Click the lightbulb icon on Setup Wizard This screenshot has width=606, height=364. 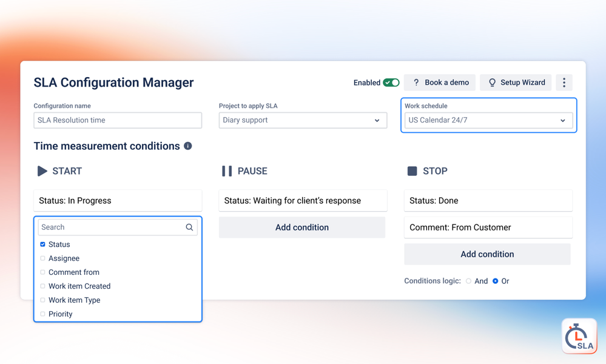[492, 83]
